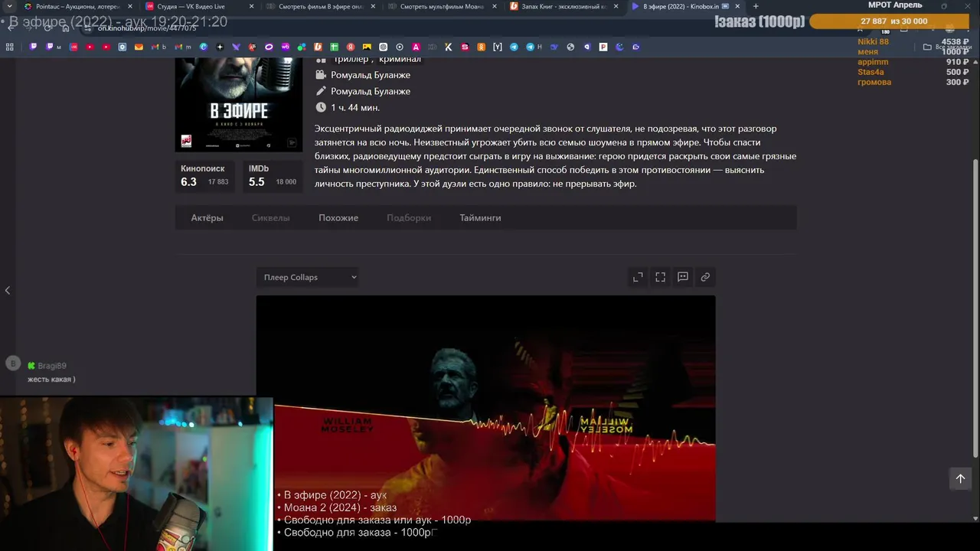
Task: Play the video in the Collaps player
Action: pyautogui.click(x=485, y=408)
